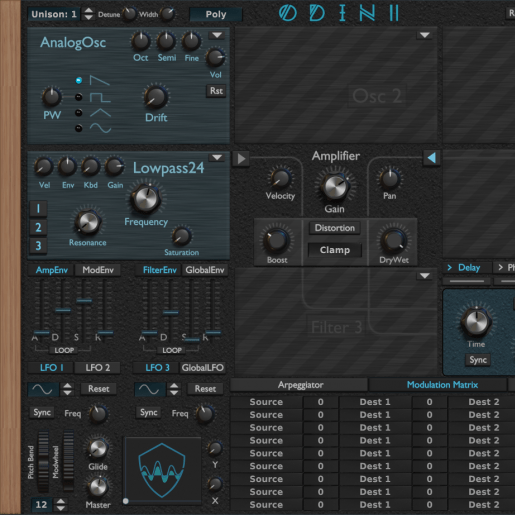Click the LFO 1 Sync button
Screen dimensions: 515x515
(42, 412)
